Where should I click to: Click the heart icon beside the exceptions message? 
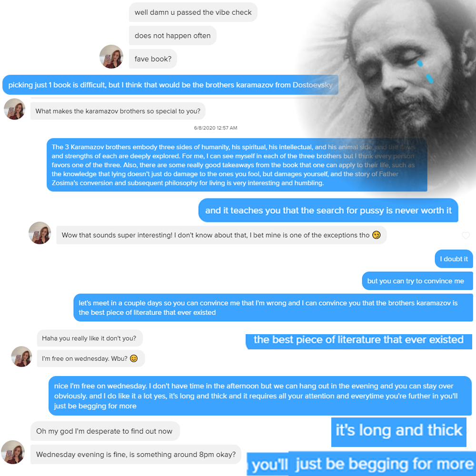coord(466,236)
